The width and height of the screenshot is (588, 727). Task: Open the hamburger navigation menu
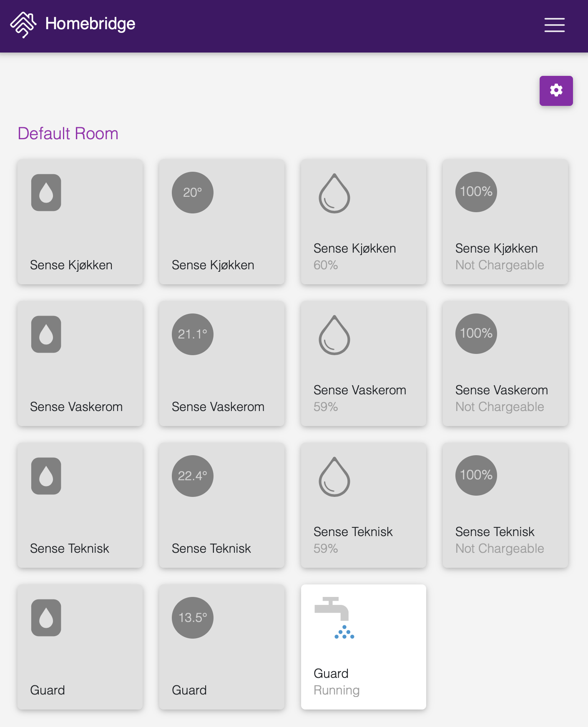(554, 25)
